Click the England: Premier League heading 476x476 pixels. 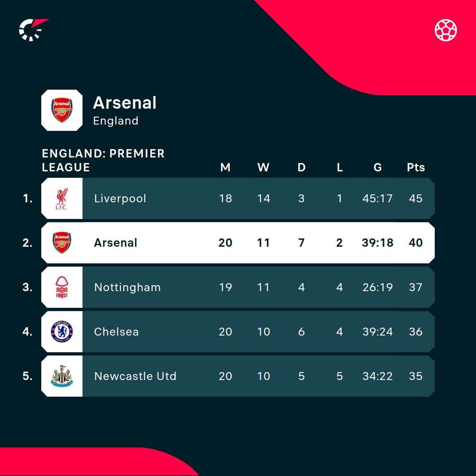tap(103, 160)
